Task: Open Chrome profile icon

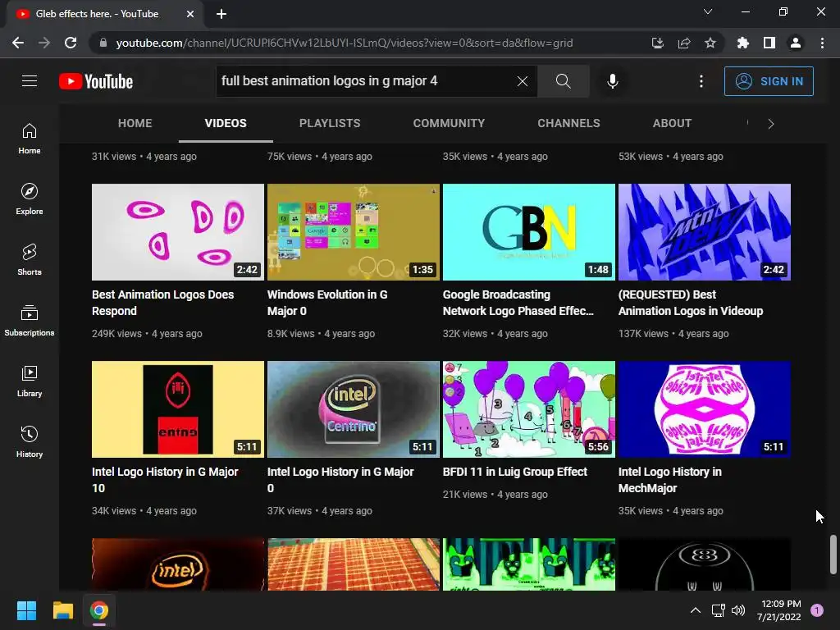Action: [x=796, y=43]
